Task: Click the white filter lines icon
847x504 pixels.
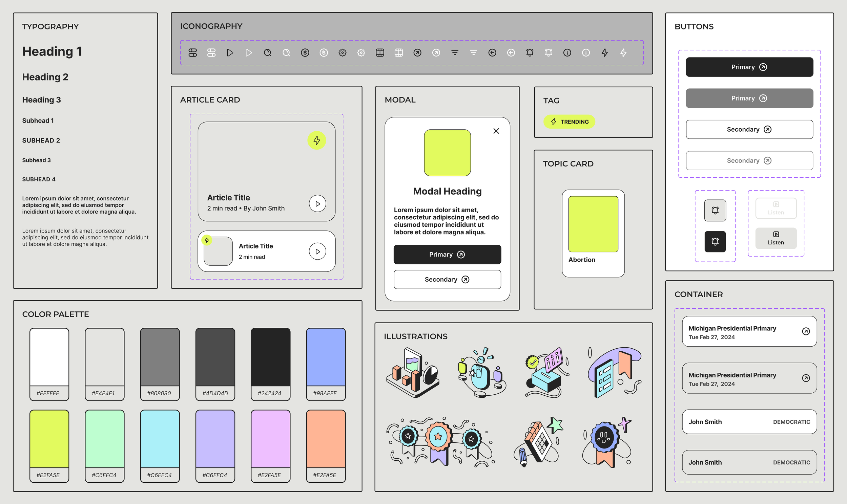Action: 473,53
